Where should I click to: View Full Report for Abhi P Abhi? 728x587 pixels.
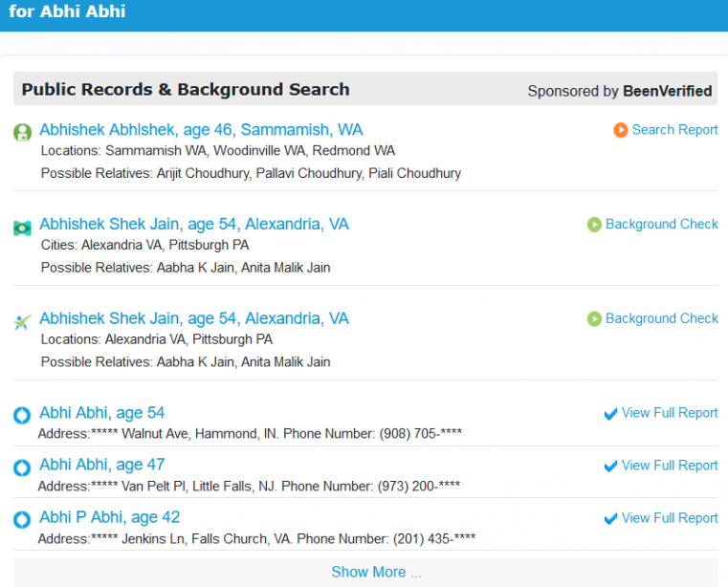point(670,518)
